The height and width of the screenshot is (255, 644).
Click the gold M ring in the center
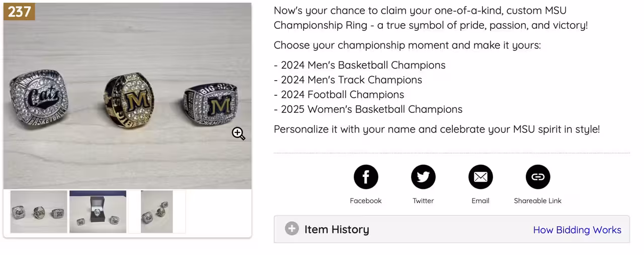(x=129, y=100)
